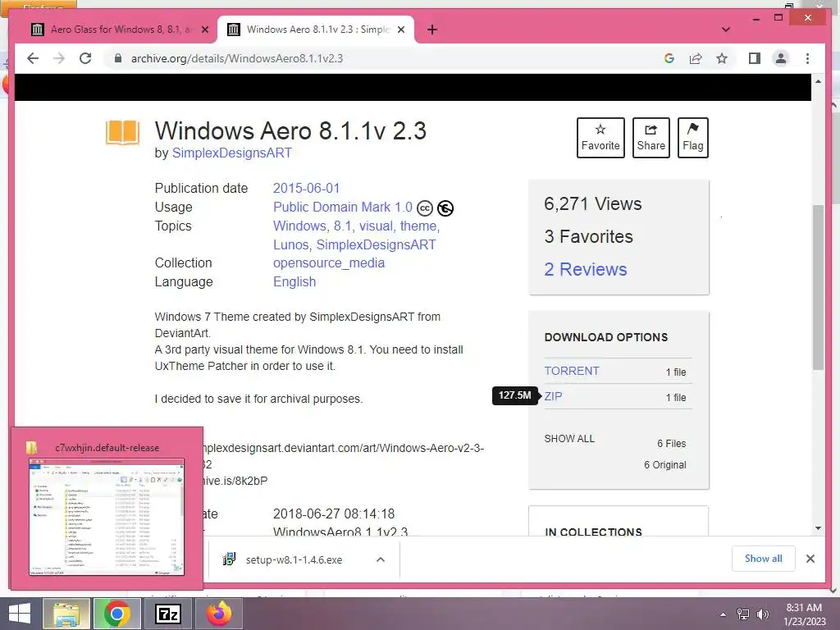840x630 pixels.
Task: Click the orange book texts icon
Action: (122, 132)
